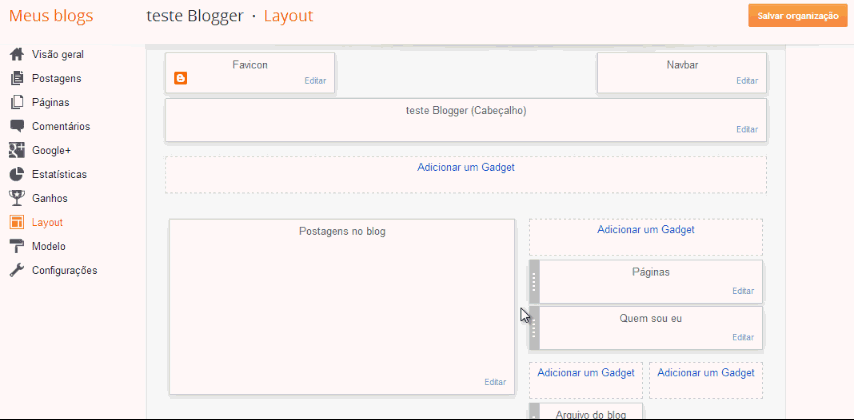Click the drag handle of Quem sou eu gadget
The height and width of the screenshot is (420, 854).
pyautogui.click(x=534, y=328)
